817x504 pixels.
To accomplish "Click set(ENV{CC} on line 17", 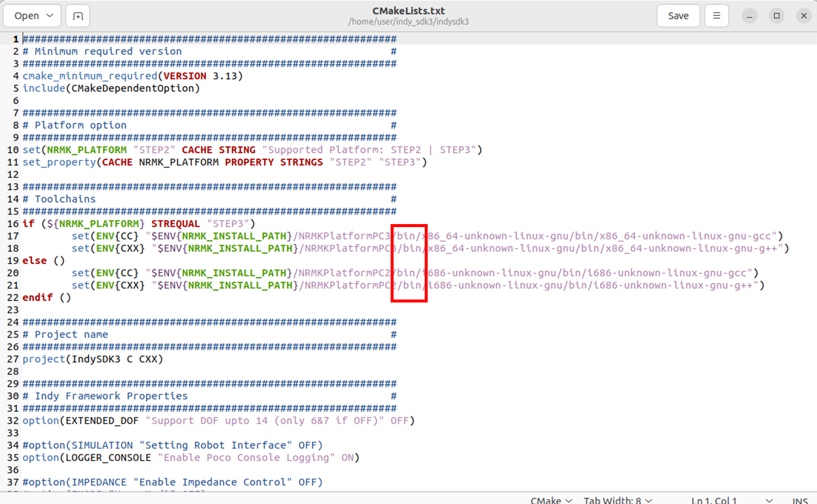I will [x=105, y=236].
